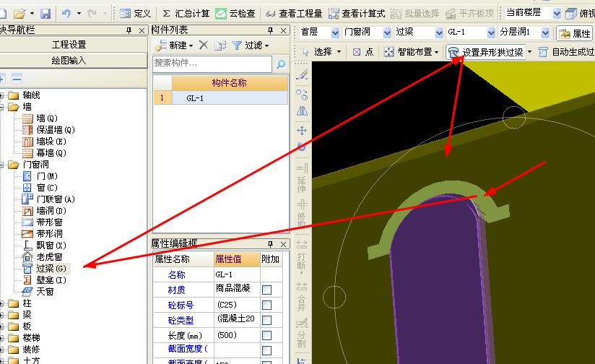Toggle 材质 additional checkbox
This screenshot has height=364, width=595.
[x=266, y=290]
